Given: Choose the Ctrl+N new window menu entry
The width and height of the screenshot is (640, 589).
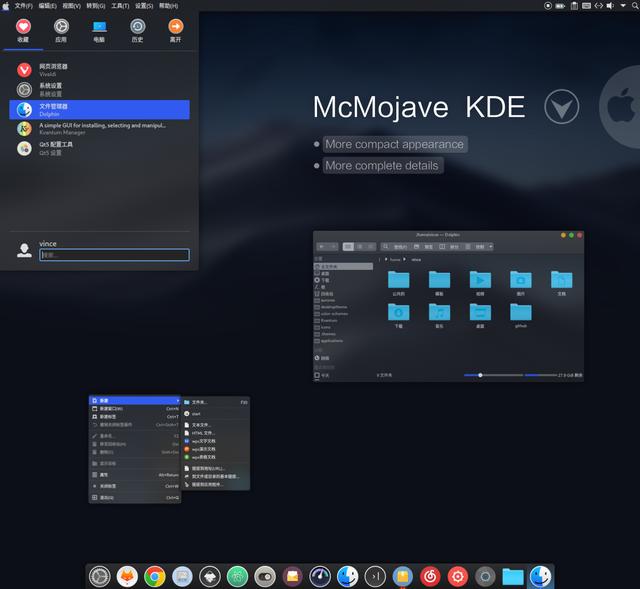Looking at the screenshot, I should (x=135, y=409).
